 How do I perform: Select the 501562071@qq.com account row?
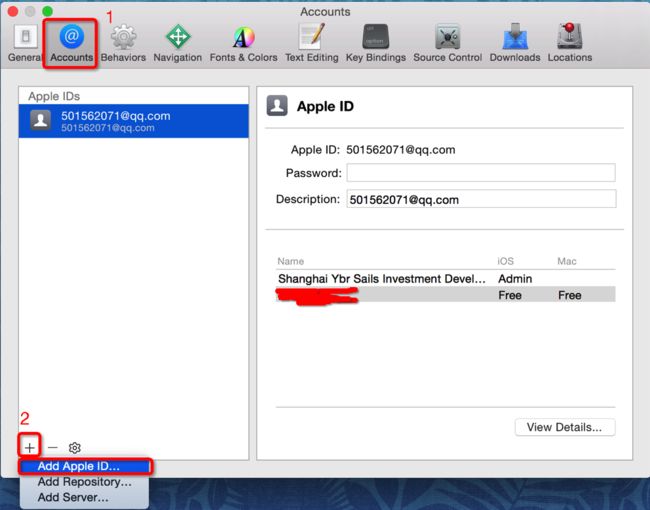click(x=133, y=121)
